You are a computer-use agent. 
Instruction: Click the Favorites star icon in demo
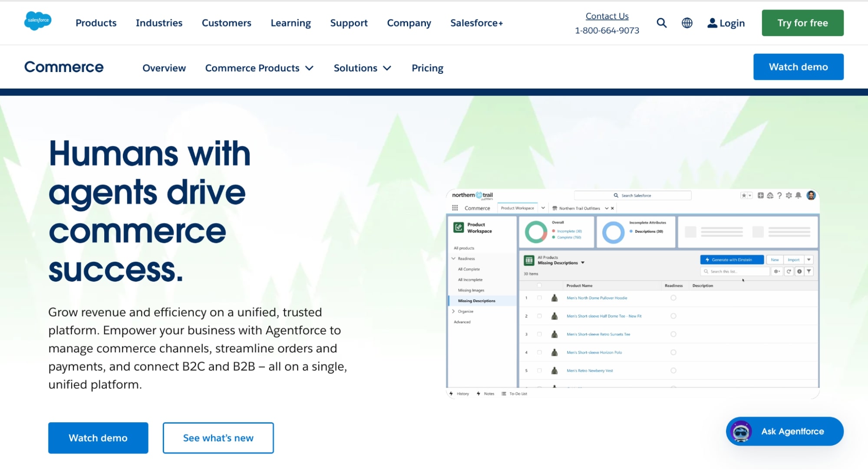(744, 196)
